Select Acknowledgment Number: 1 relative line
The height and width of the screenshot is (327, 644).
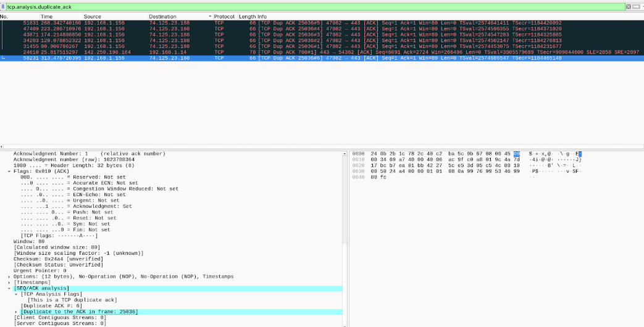pyautogui.click(x=89, y=154)
